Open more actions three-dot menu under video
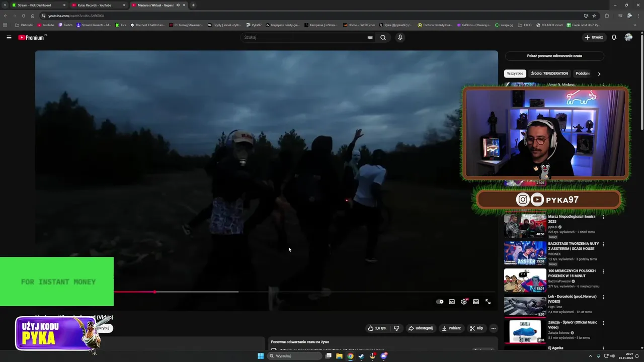Image resolution: width=644 pixels, height=362 pixels. (x=493, y=328)
